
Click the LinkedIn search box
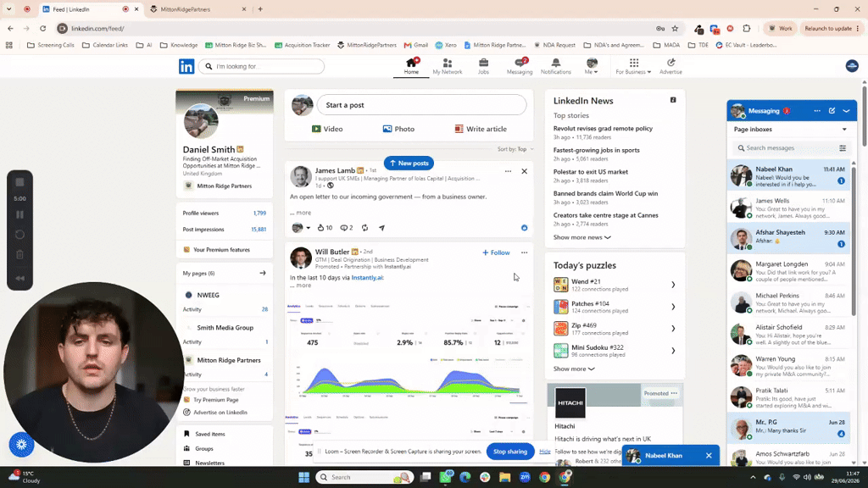pos(261,66)
